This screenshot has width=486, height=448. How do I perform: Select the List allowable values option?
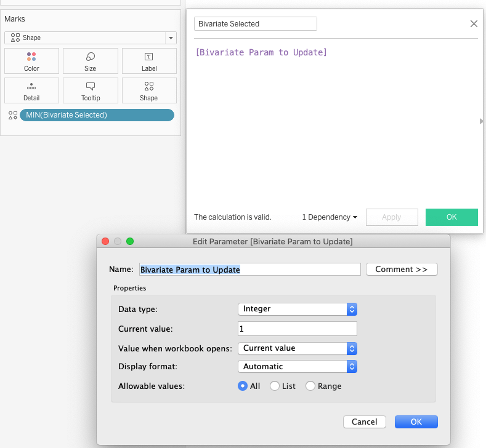(275, 386)
